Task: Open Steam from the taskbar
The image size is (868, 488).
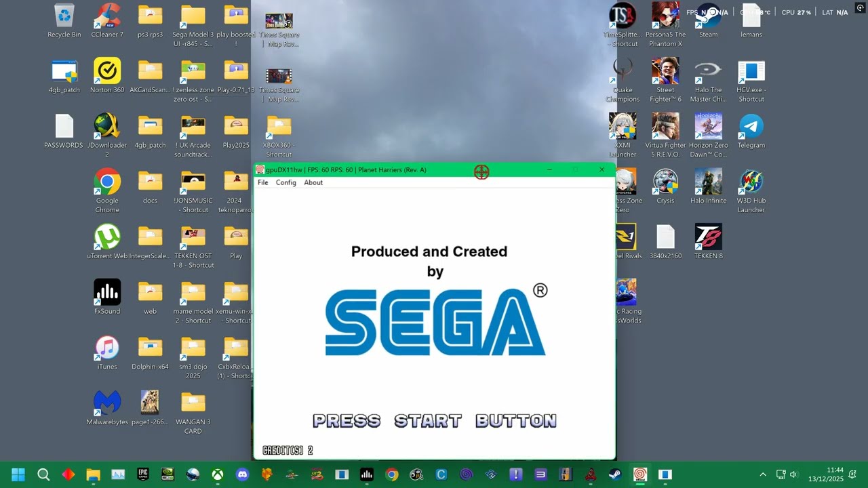Action: 615,474
